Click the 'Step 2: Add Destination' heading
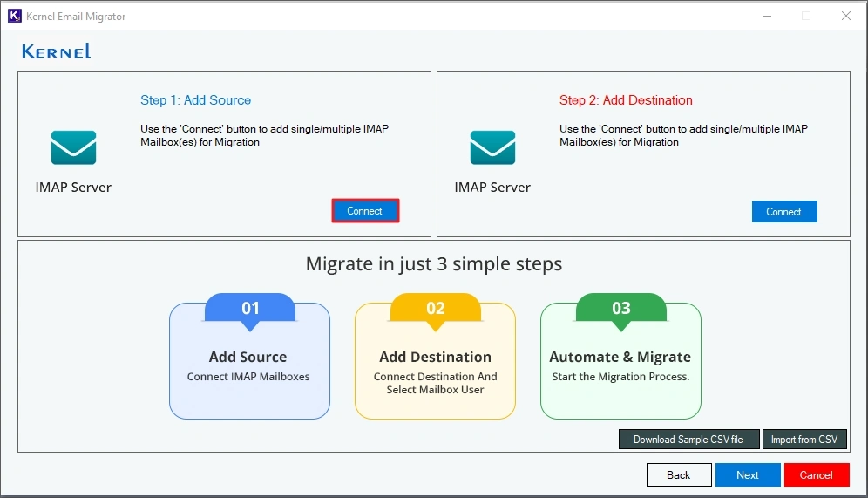 (626, 100)
